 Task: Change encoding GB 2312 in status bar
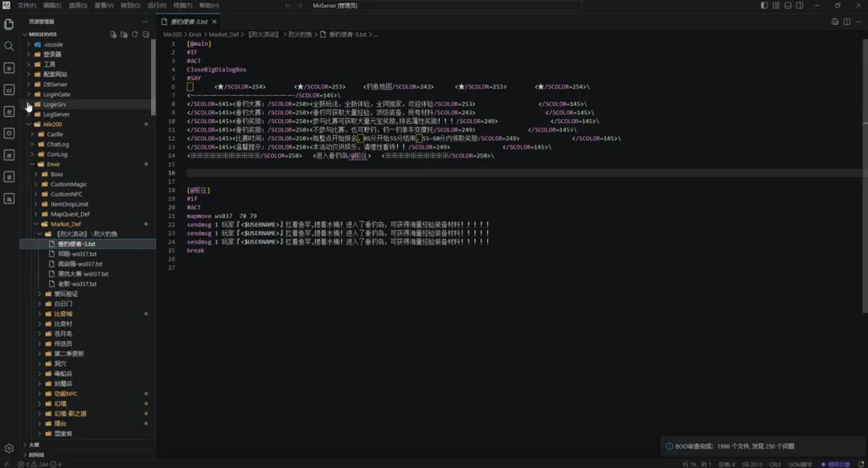tap(751, 464)
